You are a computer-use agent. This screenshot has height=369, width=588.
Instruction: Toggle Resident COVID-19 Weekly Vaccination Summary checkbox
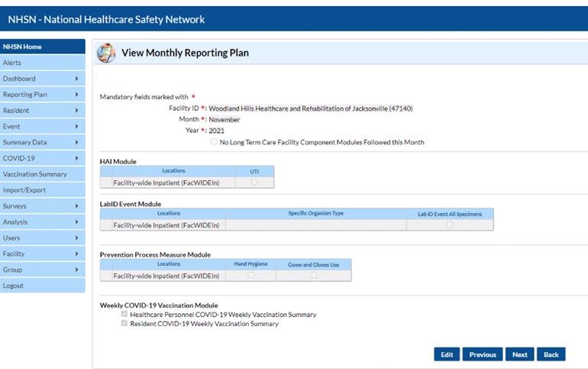(x=124, y=323)
